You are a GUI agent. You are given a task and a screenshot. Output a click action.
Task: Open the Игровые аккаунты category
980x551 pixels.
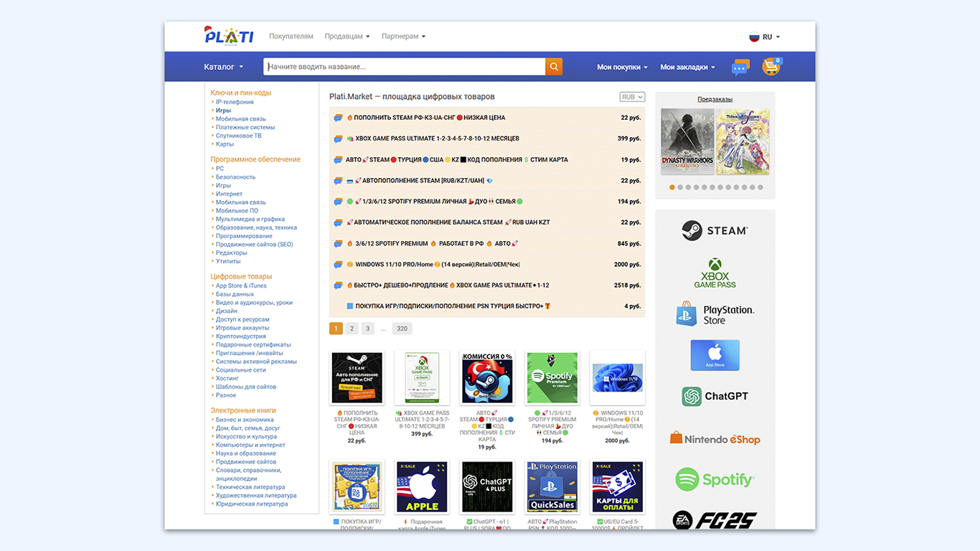pos(242,328)
